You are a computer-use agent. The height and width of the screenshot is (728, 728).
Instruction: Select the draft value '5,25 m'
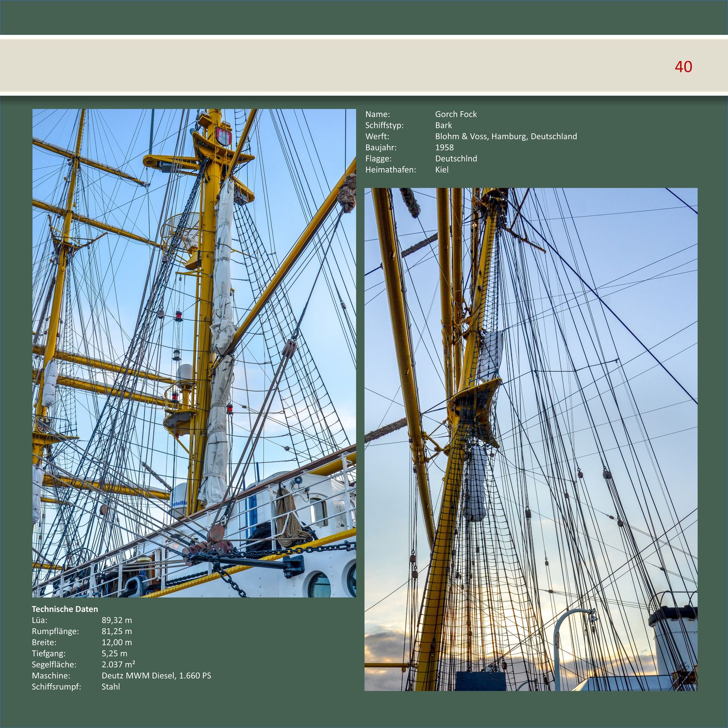pos(114,654)
